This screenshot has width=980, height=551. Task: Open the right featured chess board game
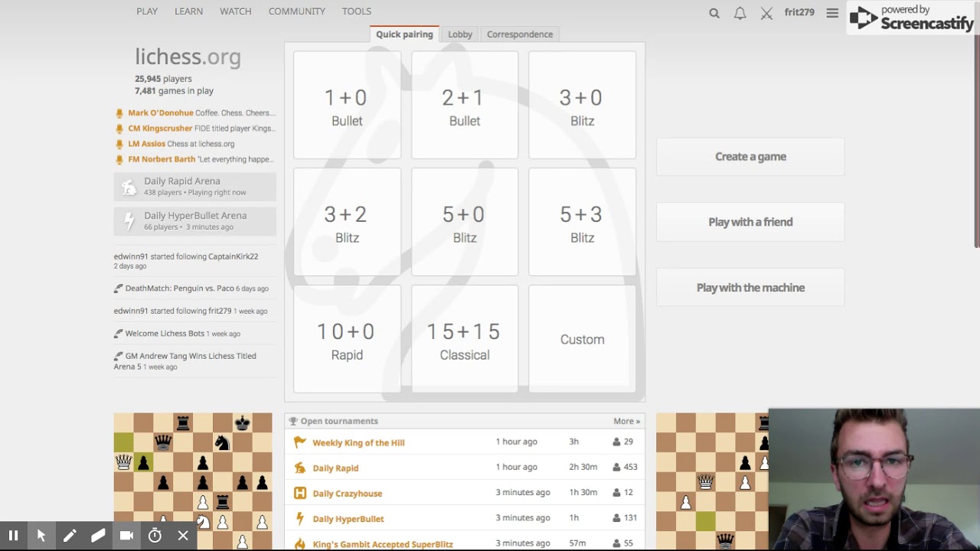coord(712,481)
